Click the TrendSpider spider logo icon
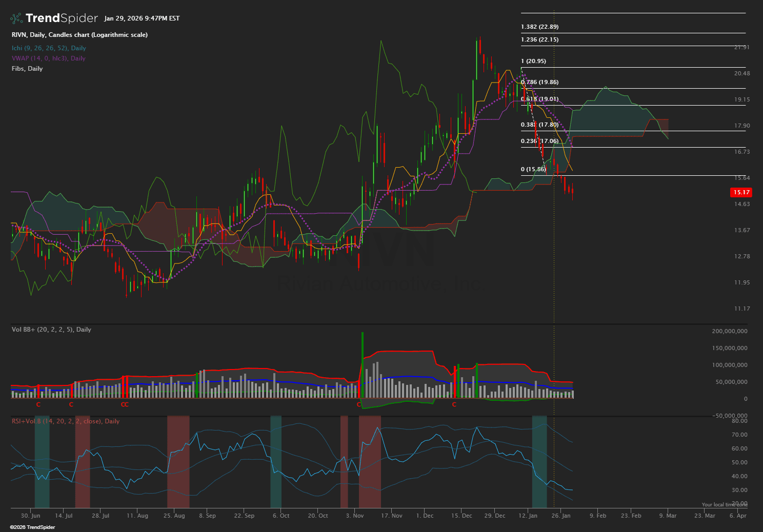 tap(16, 18)
